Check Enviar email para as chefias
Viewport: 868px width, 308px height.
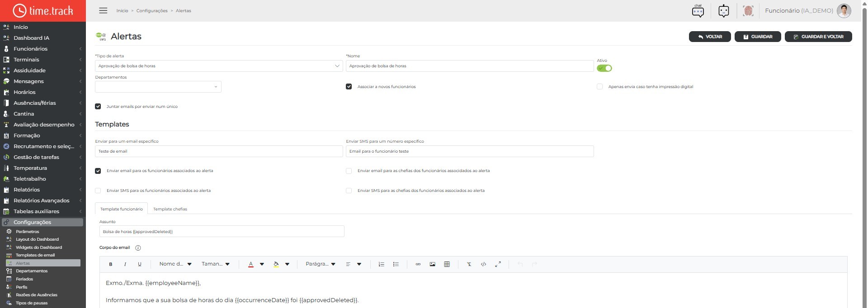(349, 171)
